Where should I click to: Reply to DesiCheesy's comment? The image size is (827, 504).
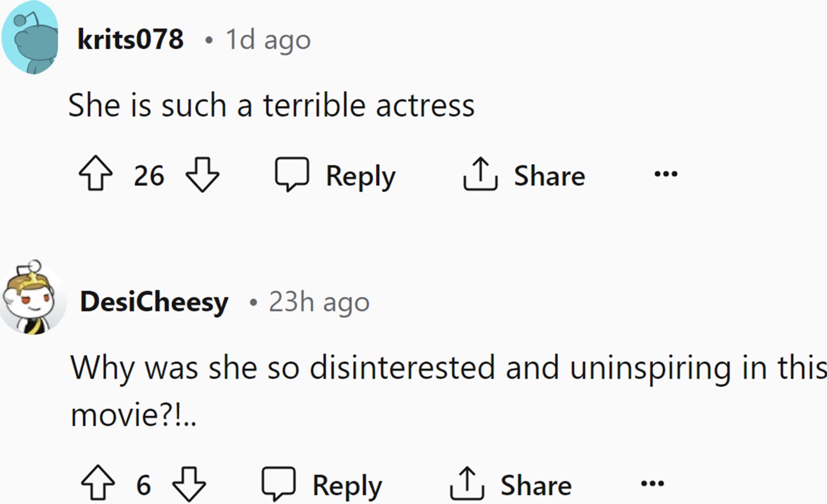tap(322, 485)
